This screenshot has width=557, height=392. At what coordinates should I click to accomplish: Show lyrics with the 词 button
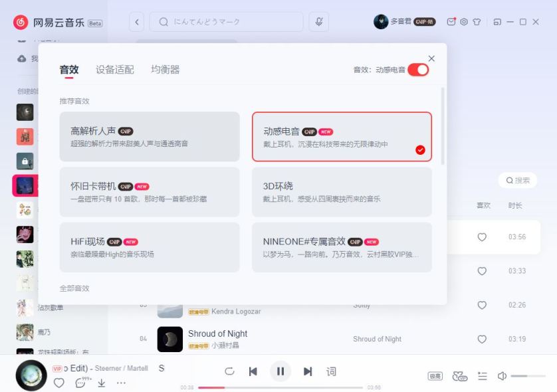pyautogui.click(x=331, y=371)
